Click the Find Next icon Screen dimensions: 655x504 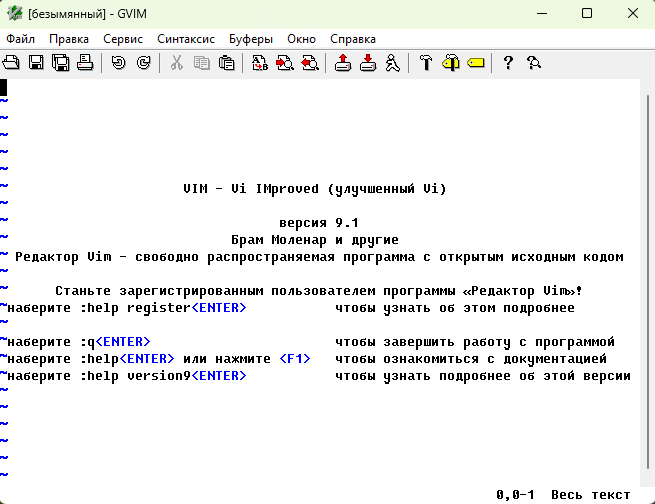(x=284, y=63)
